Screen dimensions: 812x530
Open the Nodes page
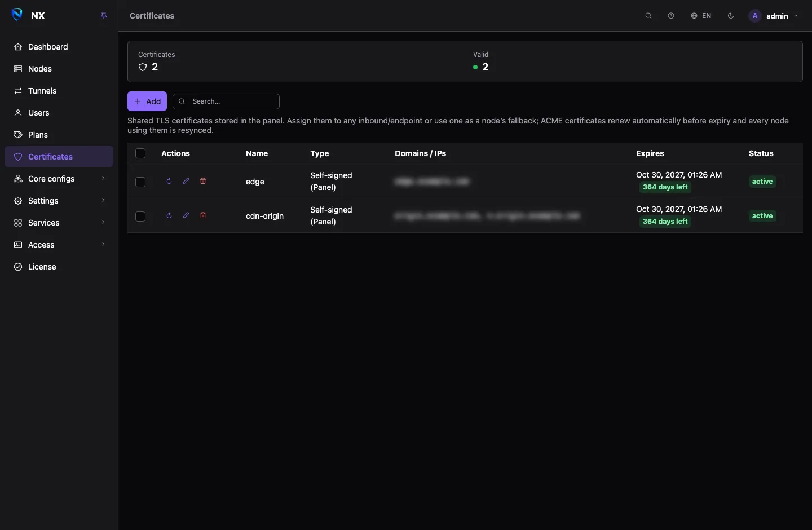coord(59,69)
